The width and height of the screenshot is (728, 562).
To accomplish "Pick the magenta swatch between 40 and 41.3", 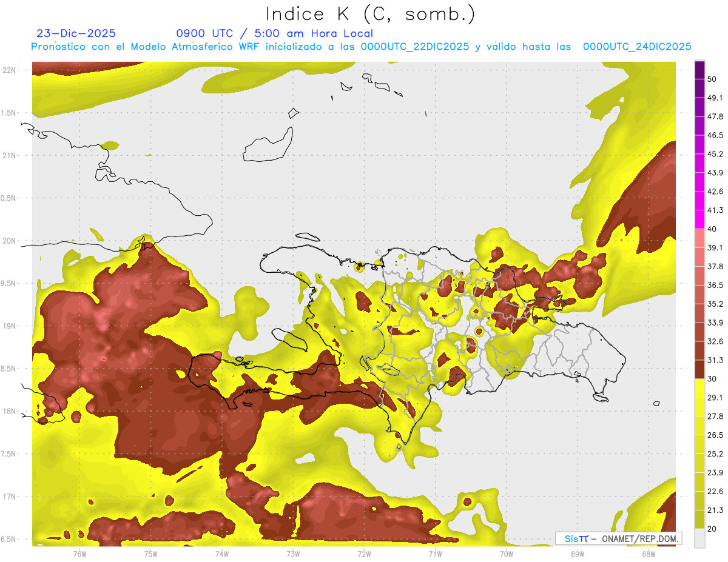I will tap(700, 219).
